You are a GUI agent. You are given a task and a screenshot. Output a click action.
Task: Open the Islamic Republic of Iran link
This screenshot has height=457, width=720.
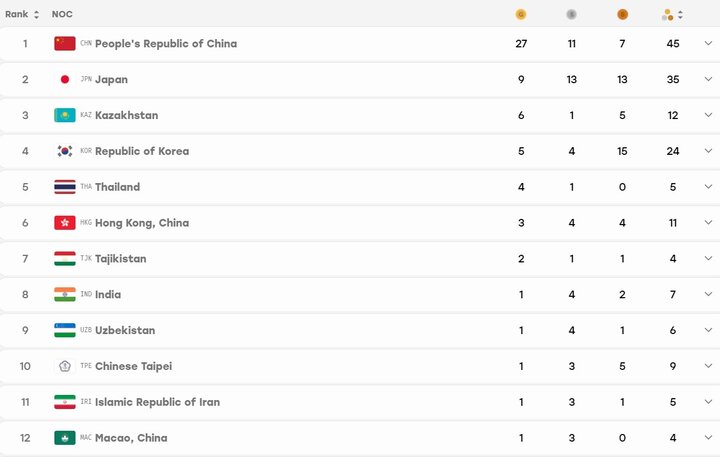point(157,402)
